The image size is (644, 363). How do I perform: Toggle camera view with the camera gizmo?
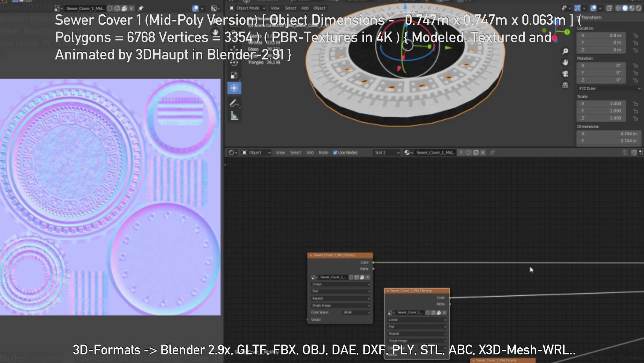[x=565, y=74]
